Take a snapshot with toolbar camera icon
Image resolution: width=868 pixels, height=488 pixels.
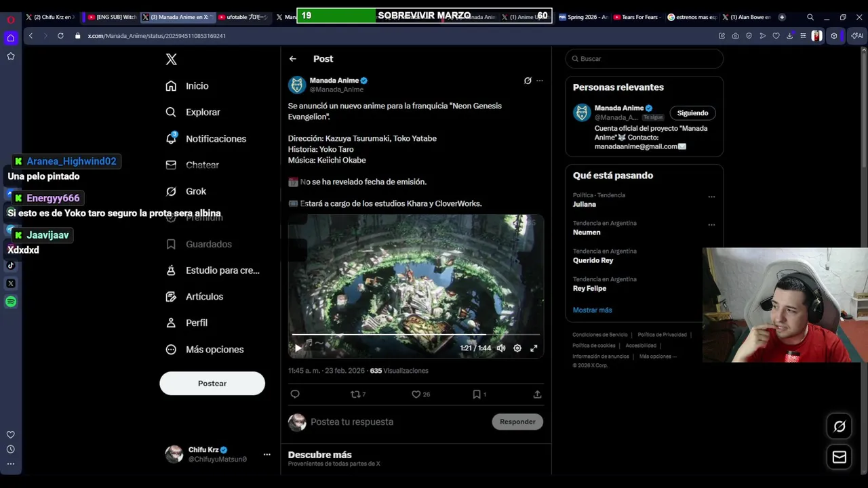tap(735, 36)
